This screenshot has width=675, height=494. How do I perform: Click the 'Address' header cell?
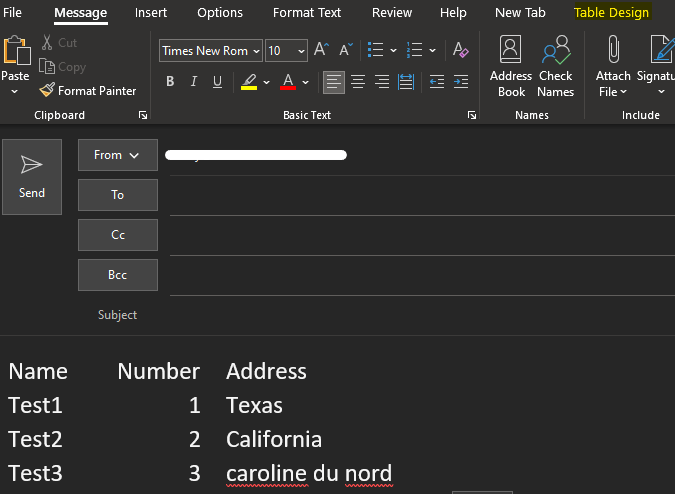point(266,371)
